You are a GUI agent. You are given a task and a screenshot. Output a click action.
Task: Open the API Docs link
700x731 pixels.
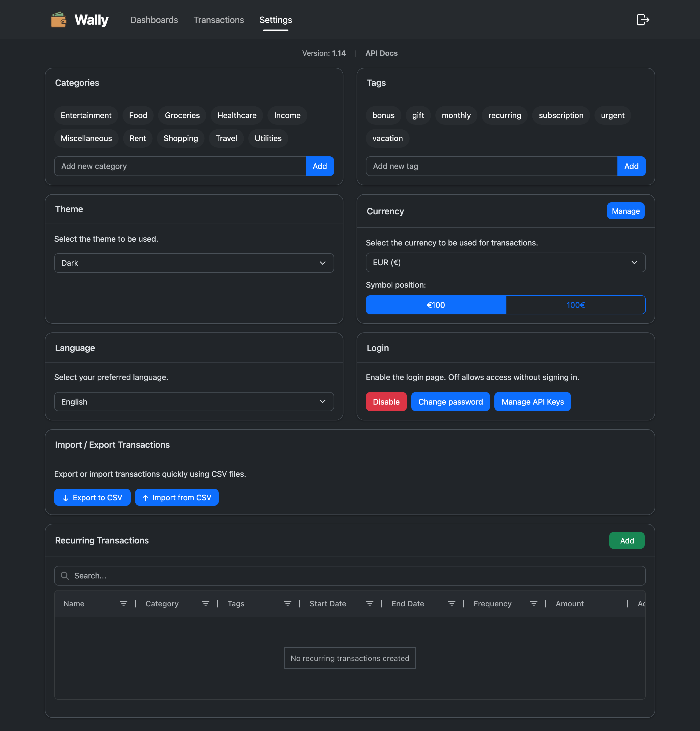click(381, 53)
